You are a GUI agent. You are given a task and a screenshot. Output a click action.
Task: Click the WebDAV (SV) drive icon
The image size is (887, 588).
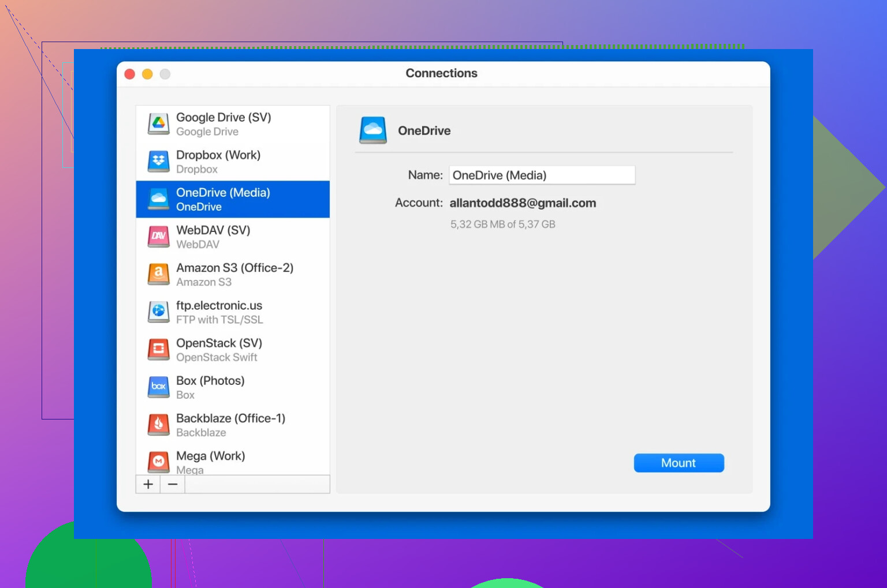pos(158,237)
